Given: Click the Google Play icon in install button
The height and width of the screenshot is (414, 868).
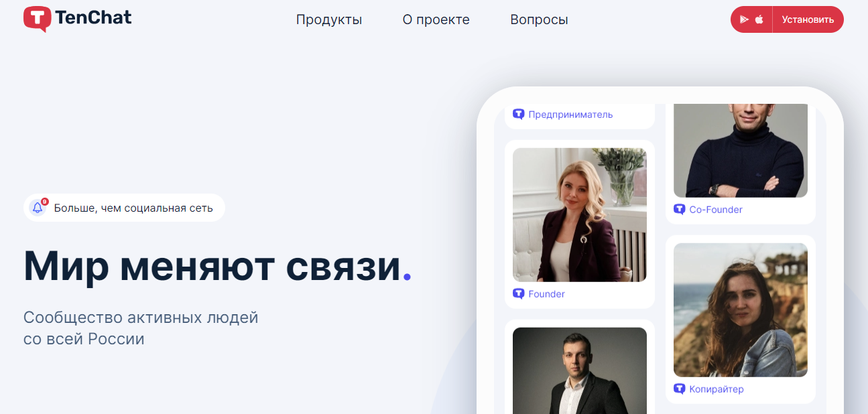Looking at the screenshot, I should (744, 19).
